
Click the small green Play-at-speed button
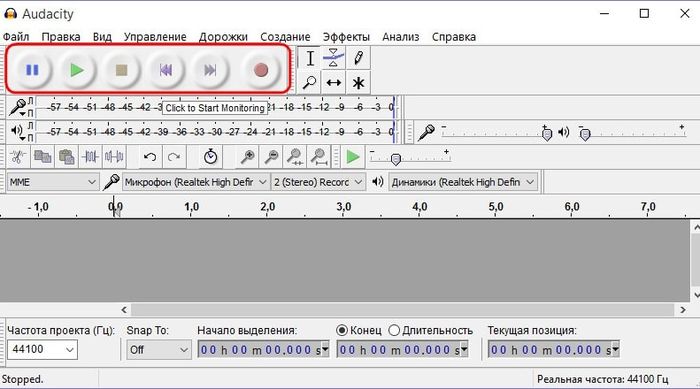tap(353, 157)
